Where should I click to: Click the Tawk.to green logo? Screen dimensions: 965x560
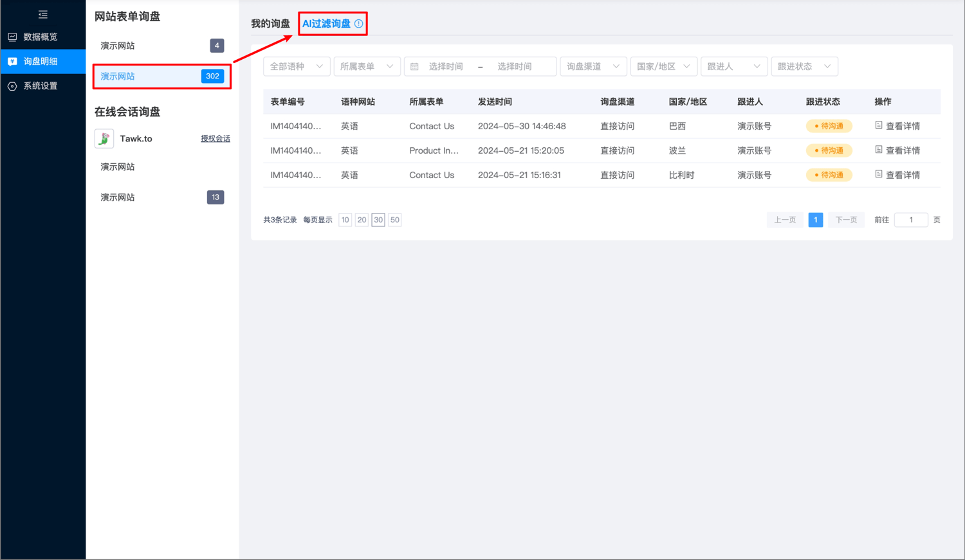[x=104, y=138]
